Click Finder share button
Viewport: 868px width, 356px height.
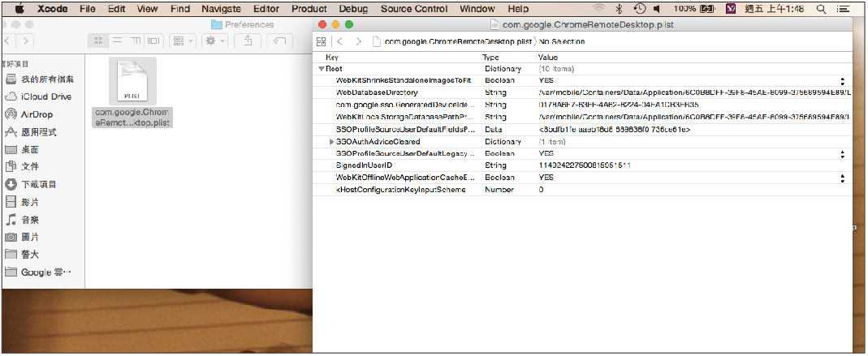[248, 41]
